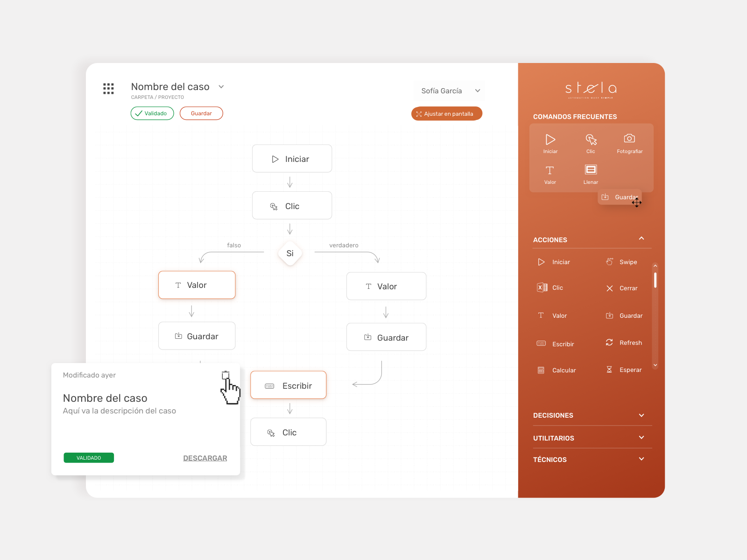This screenshot has width=747, height=560.
Task: Click the Acciones scrollbar up arrow
Action: [655, 266]
